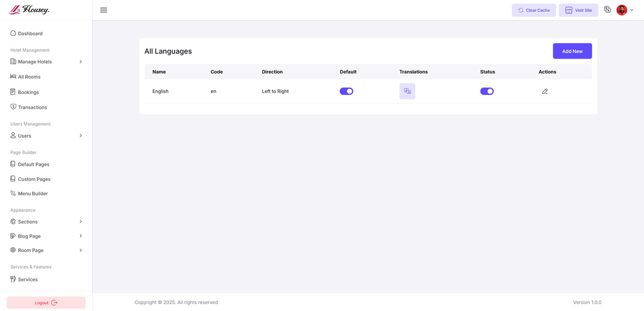Toggle the Default switch for English
644x311 pixels.
[x=346, y=91]
